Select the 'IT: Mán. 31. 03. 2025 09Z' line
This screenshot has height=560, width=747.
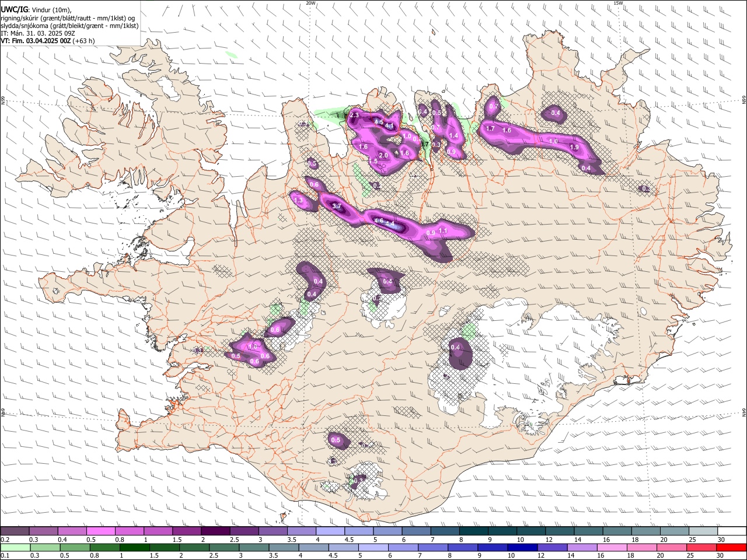click(38, 33)
